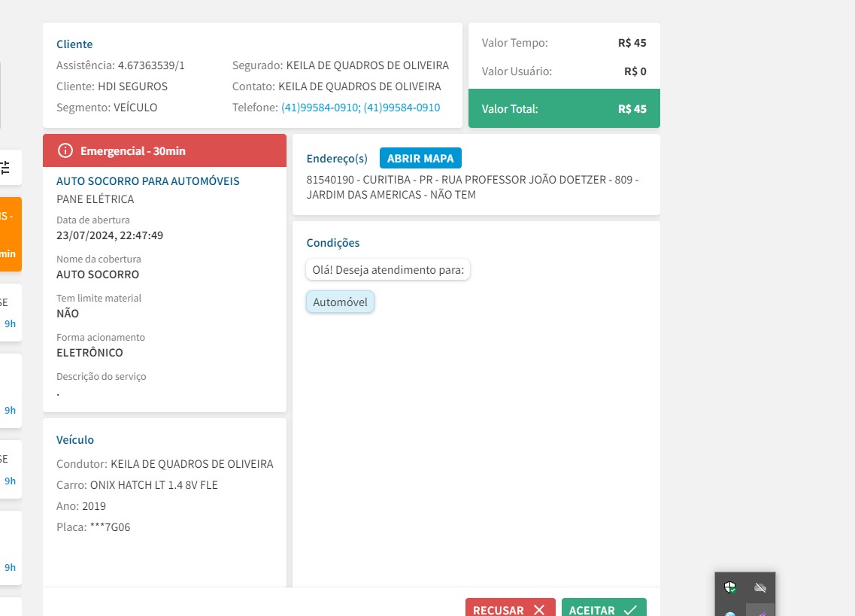Click the opening date "23/07/2024, 22:47:49"
The height and width of the screenshot is (616, 855).
click(110, 235)
